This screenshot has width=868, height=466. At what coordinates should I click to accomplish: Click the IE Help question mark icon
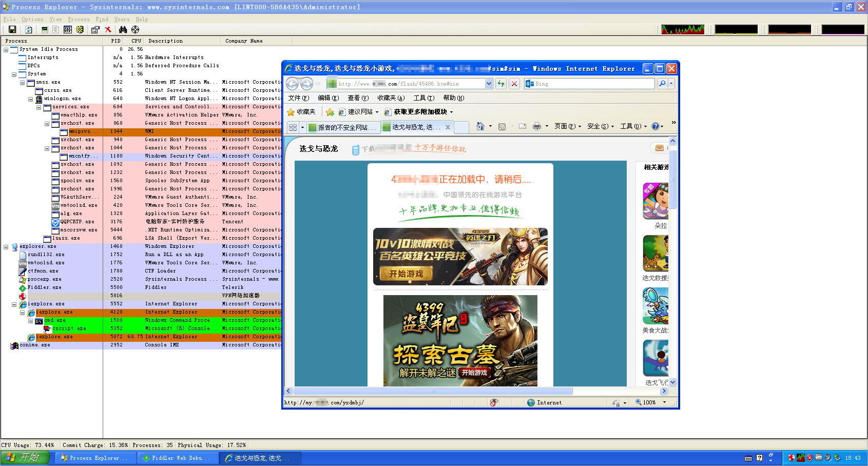(x=655, y=126)
